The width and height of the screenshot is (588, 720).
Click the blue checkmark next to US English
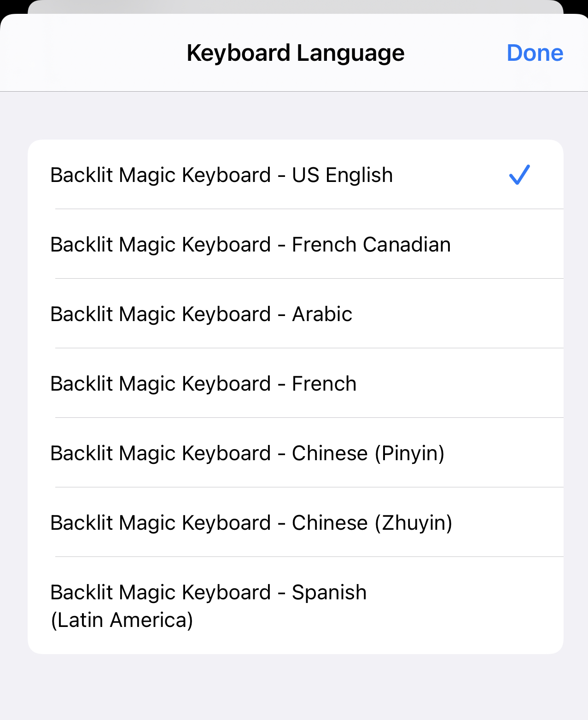click(519, 175)
